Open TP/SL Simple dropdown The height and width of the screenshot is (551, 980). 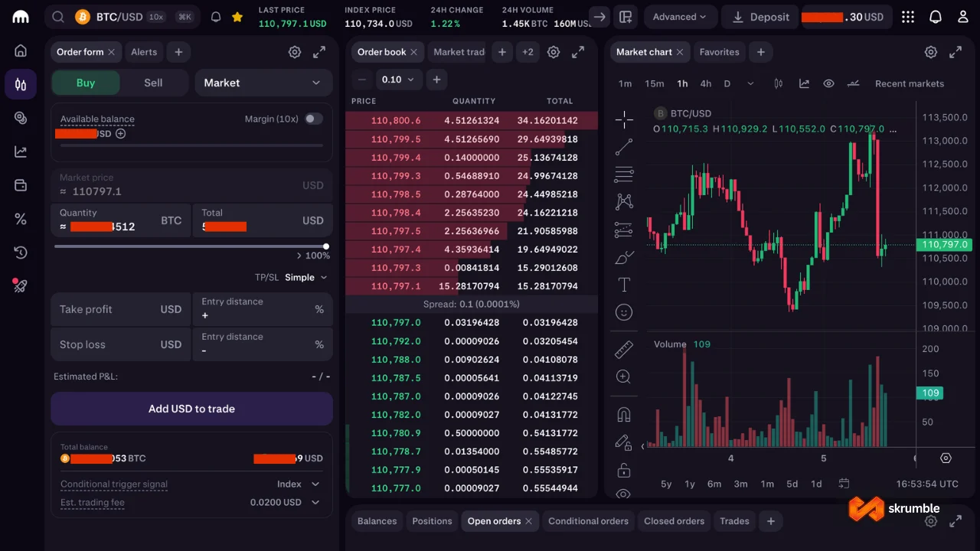(305, 277)
